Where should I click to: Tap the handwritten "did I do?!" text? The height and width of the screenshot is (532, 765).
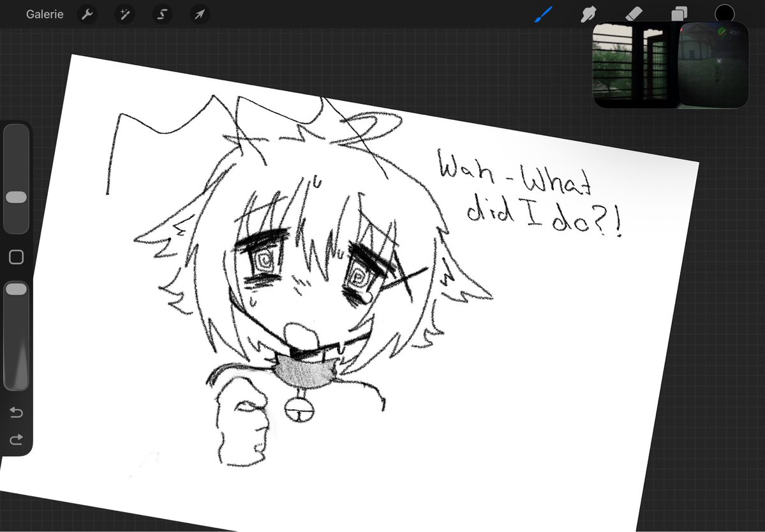pyautogui.click(x=544, y=215)
